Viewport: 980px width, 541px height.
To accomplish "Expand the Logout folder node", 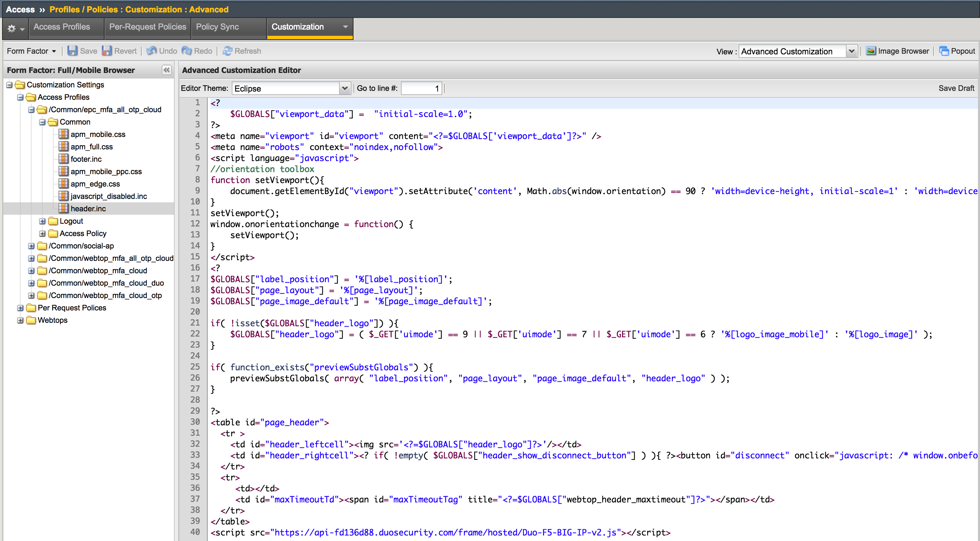I will tap(42, 221).
